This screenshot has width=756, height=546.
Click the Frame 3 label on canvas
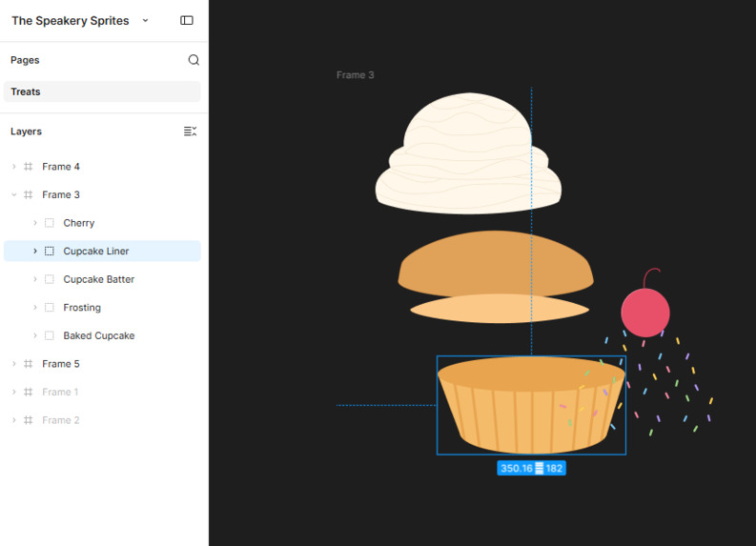point(355,75)
